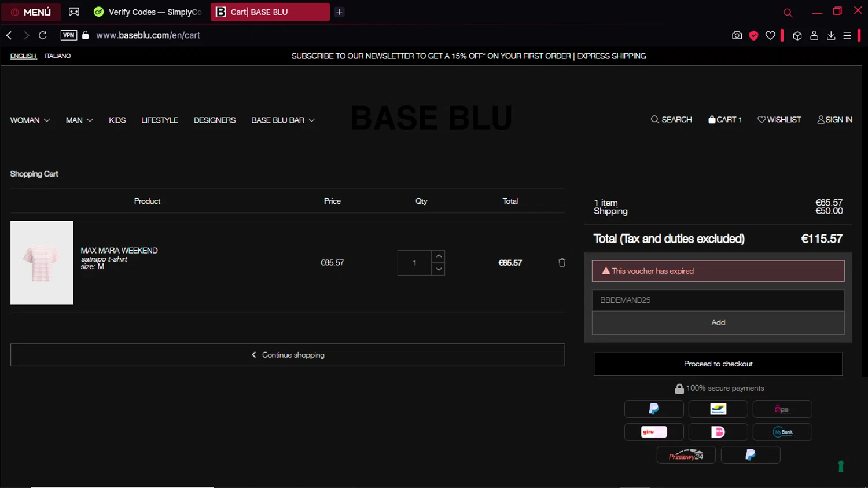Viewport: 868px width, 488px height.
Task: Go forward to next page
Action: click(26, 35)
